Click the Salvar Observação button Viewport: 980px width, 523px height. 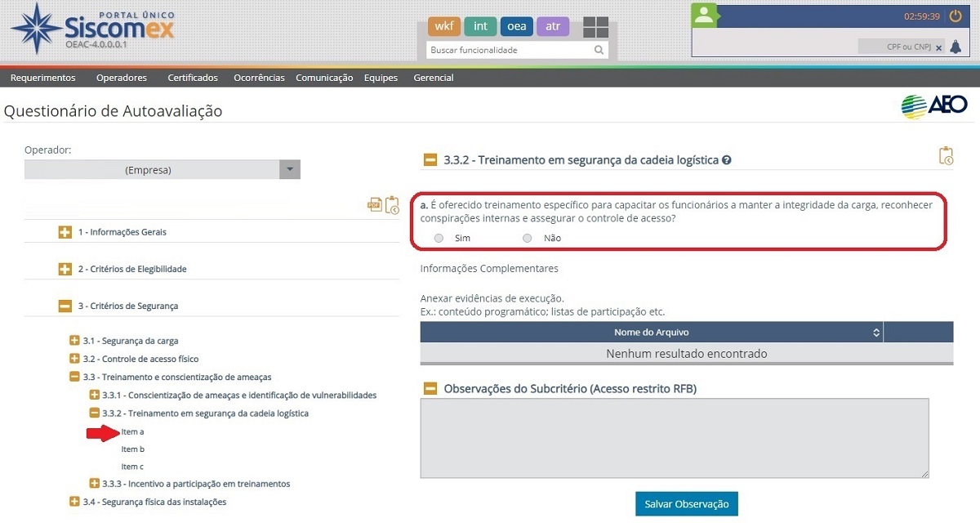[x=686, y=504]
